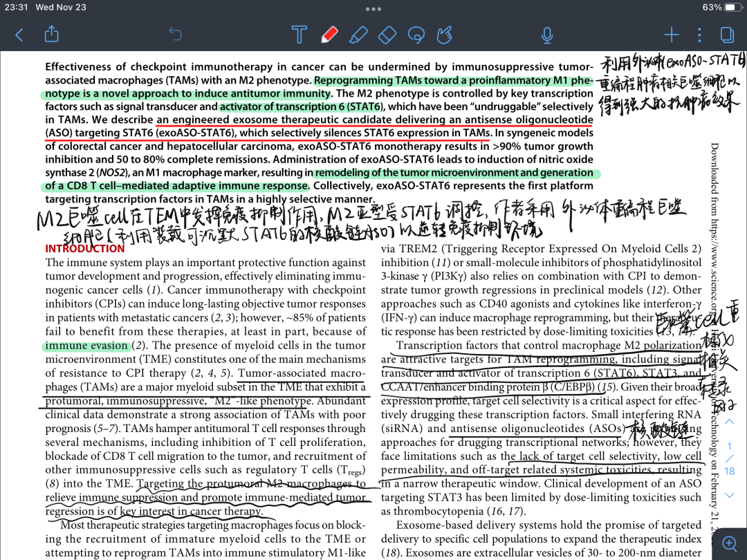Open the three-dot more options menu
Image resolution: width=747 pixels, height=560 pixels.
coord(699,35)
